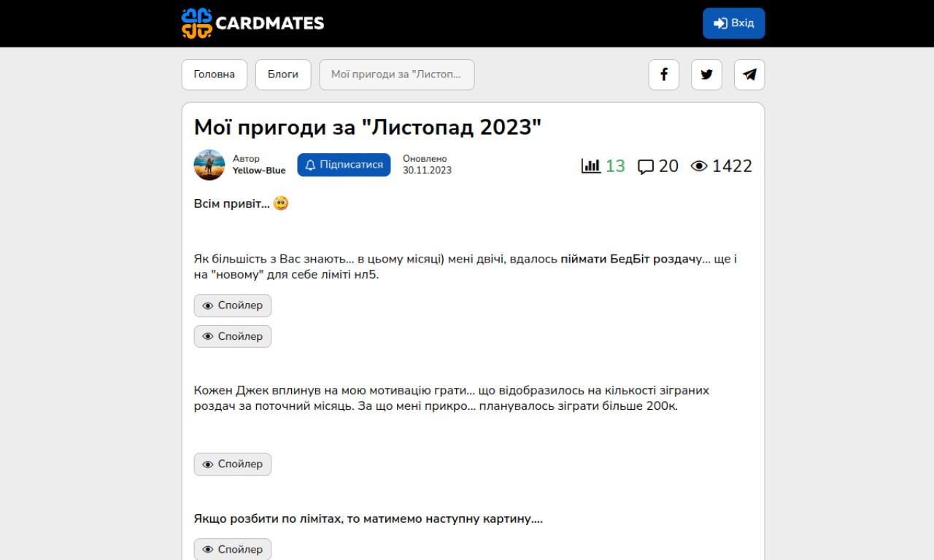Click the Cardmates logo
The height and width of the screenshot is (560, 934).
[x=252, y=23]
